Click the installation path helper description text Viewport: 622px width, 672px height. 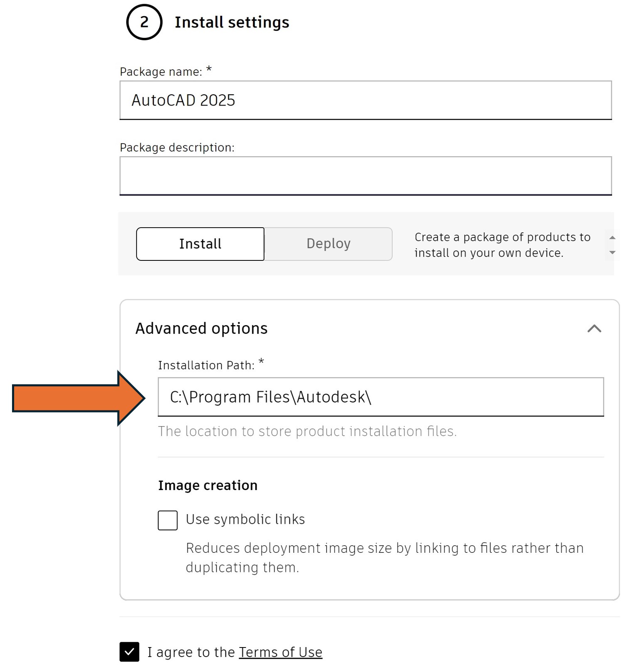coord(307,431)
